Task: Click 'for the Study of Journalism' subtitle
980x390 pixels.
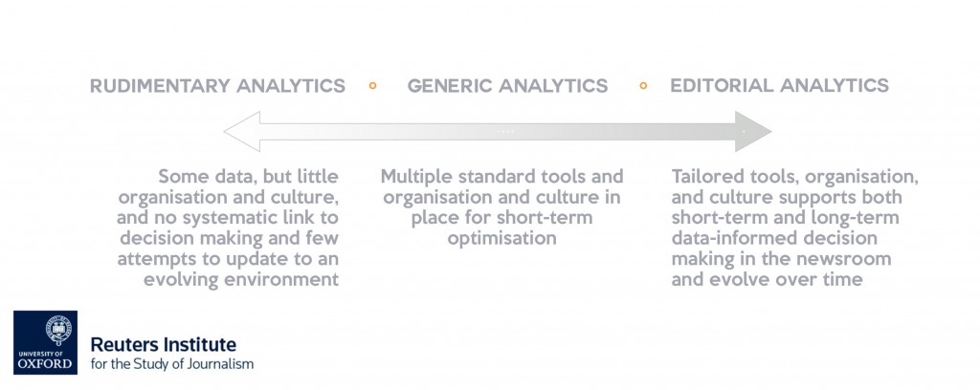Action: pos(172,364)
